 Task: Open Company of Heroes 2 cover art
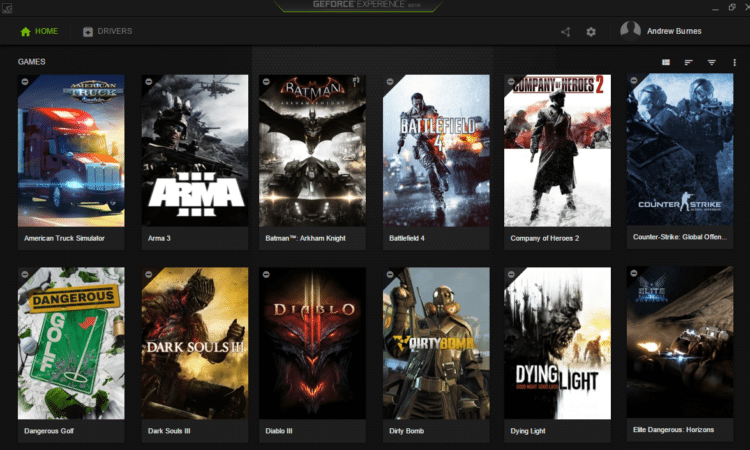557,151
